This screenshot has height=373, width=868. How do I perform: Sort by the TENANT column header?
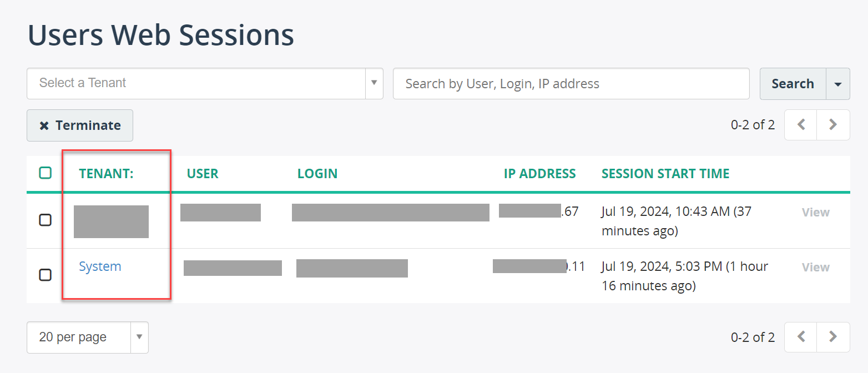tap(107, 173)
